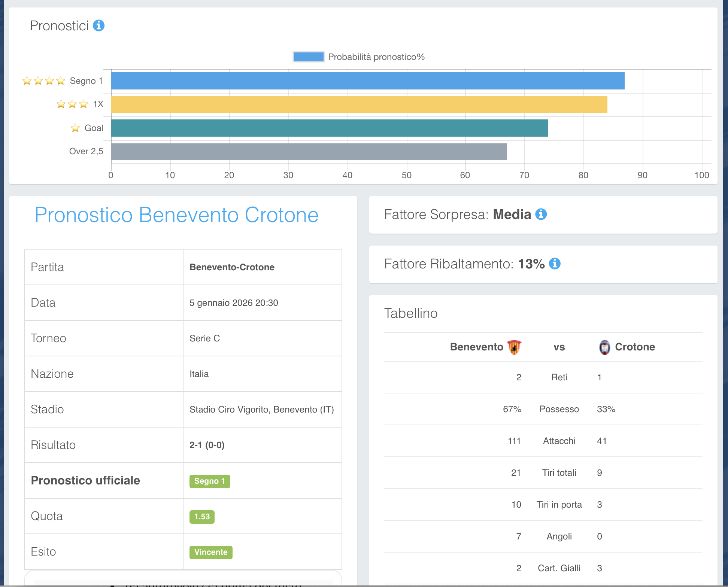Image resolution: width=728 pixels, height=587 pixels.
Task: Click the yellow 1X probability bar
Action: pyautogui.click(x=359, y=104)
